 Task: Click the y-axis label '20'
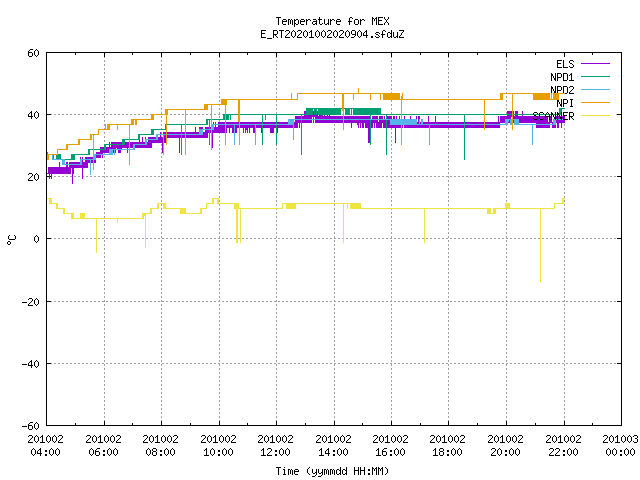point(33,177)
